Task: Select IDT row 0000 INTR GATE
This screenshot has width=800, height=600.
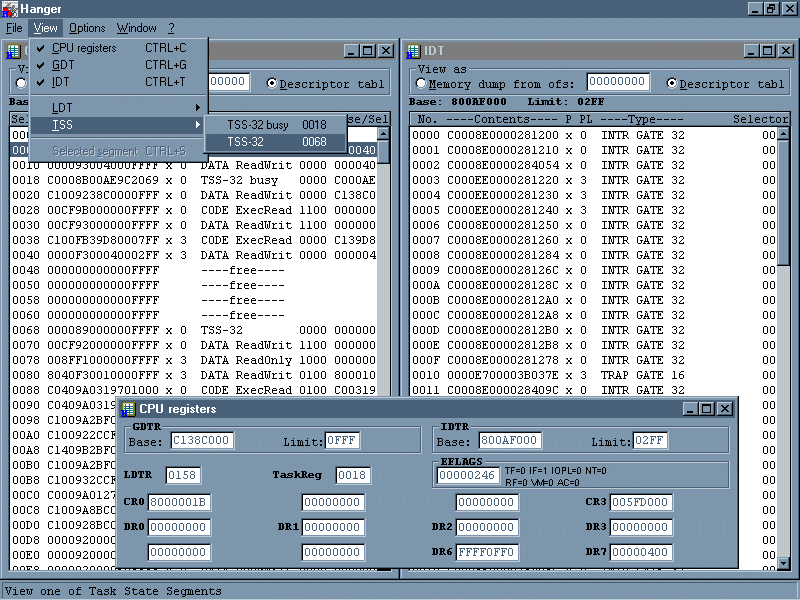Action: (594, 135)
